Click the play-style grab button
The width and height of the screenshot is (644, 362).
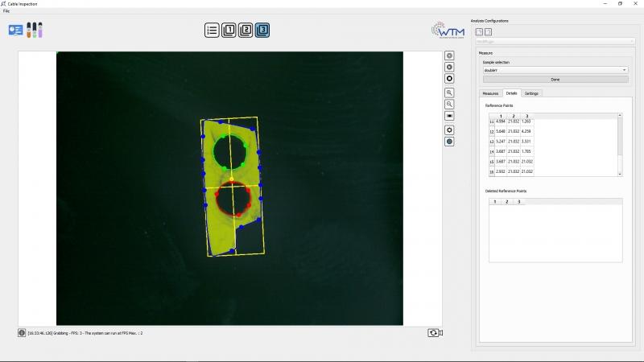[x=449, y=67]
